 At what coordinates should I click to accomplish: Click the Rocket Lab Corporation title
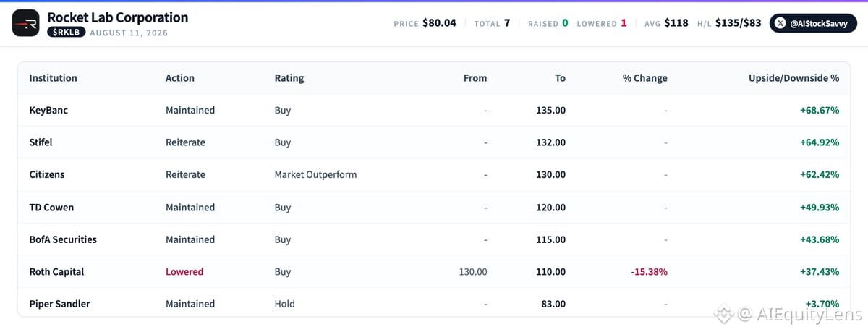click(117, 17)
